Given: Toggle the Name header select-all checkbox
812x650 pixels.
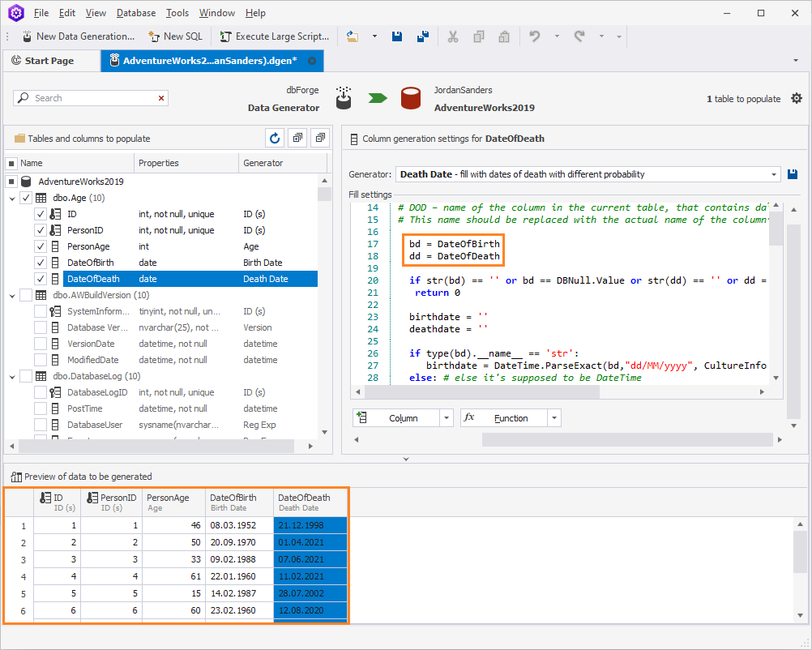Looking at the screenshot, I should [x=11, y=164].
